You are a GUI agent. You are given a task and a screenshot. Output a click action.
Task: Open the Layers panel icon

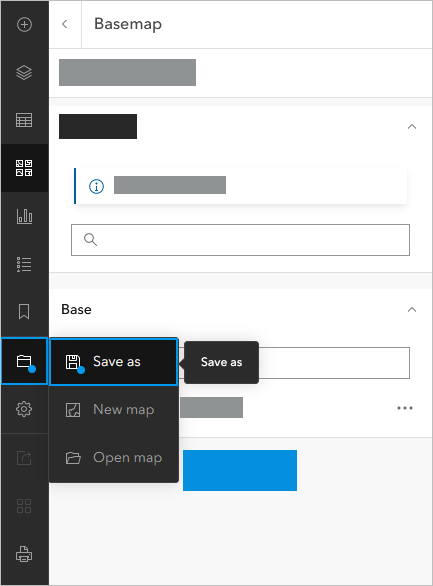click(x=24, y=73)
